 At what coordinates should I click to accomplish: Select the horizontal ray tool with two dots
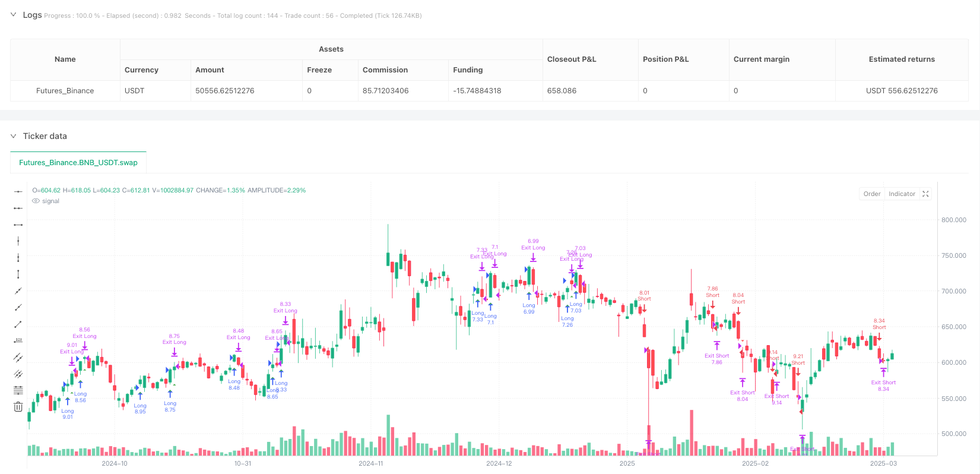[18, 208]
